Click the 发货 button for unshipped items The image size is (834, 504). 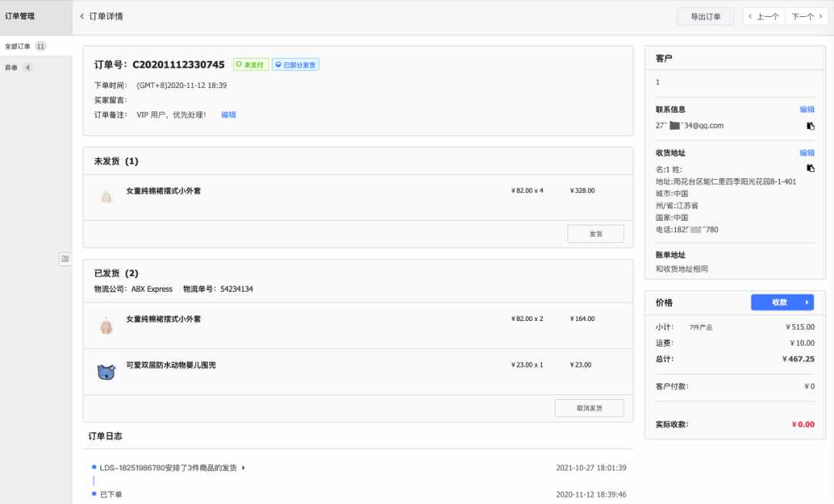[x=595, y=234]
